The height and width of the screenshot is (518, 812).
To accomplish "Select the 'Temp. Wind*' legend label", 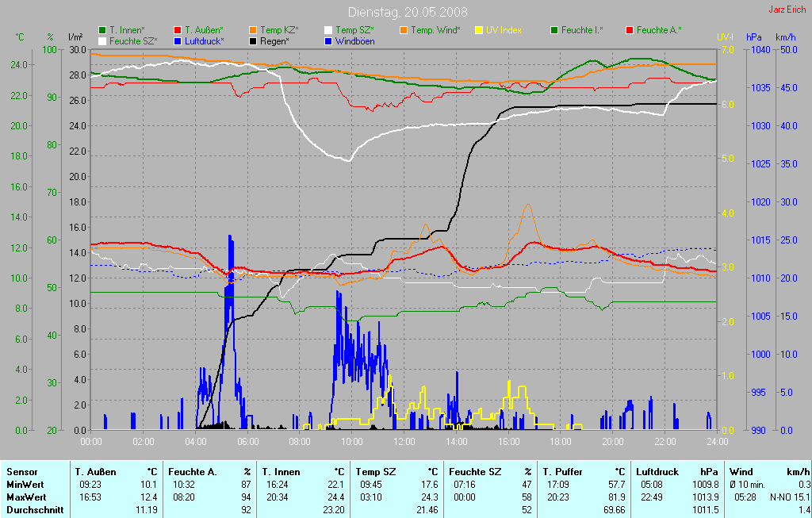I will click(435, 31).
